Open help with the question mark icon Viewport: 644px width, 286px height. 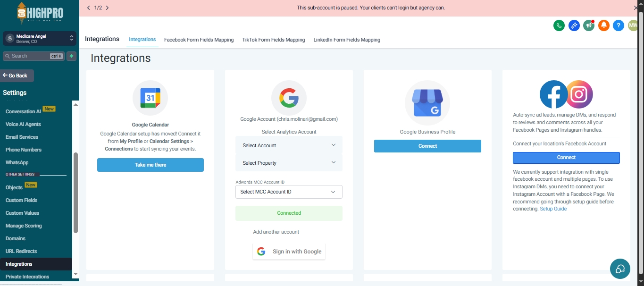point(619,25)
